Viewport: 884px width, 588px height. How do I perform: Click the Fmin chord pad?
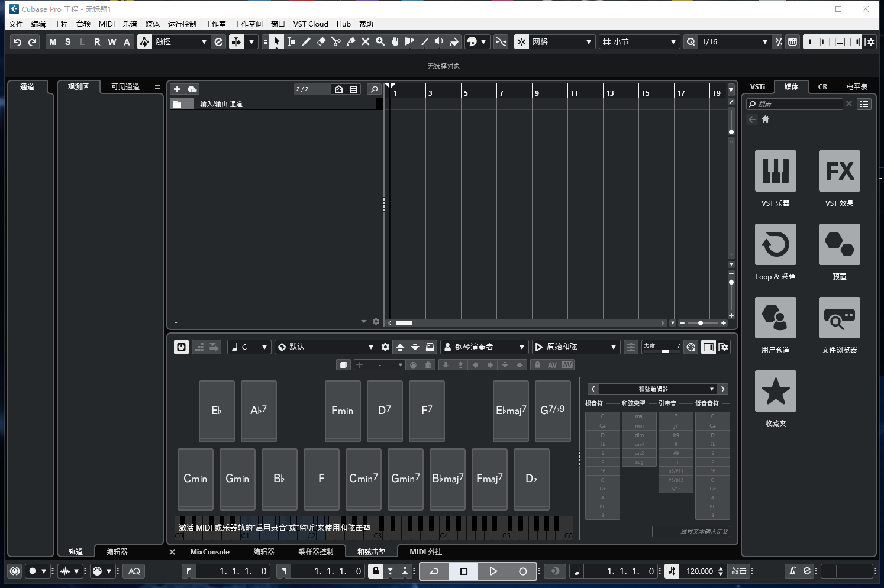coord(343,411)
